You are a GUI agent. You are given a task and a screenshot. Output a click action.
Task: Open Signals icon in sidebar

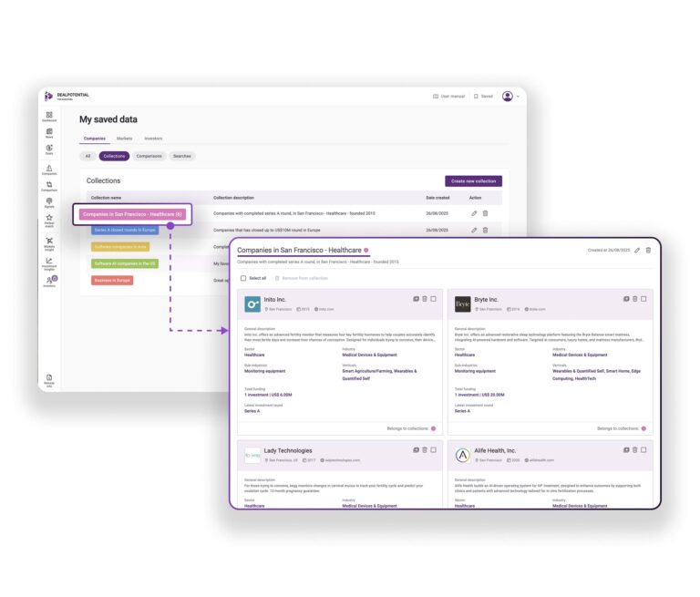pos(49,201)
